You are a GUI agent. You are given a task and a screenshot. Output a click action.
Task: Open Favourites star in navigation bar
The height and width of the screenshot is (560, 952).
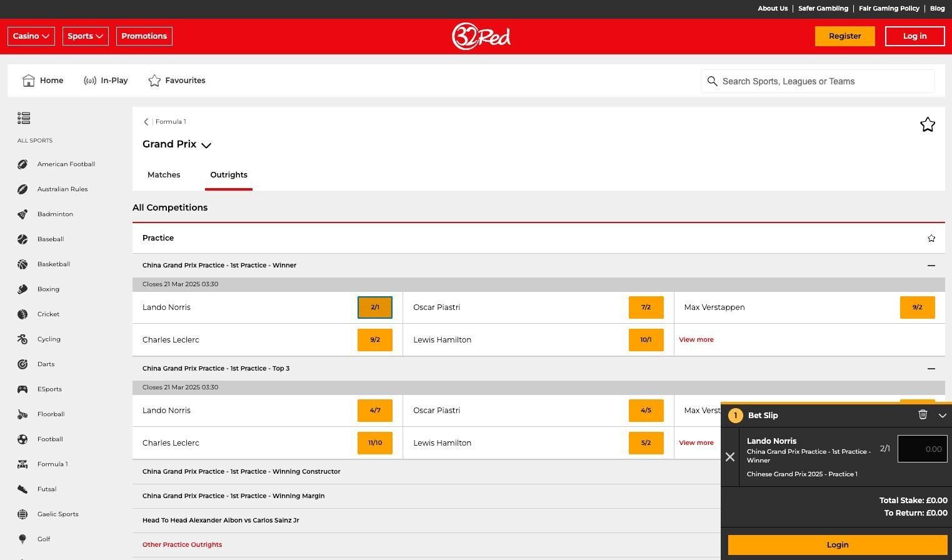154,81
